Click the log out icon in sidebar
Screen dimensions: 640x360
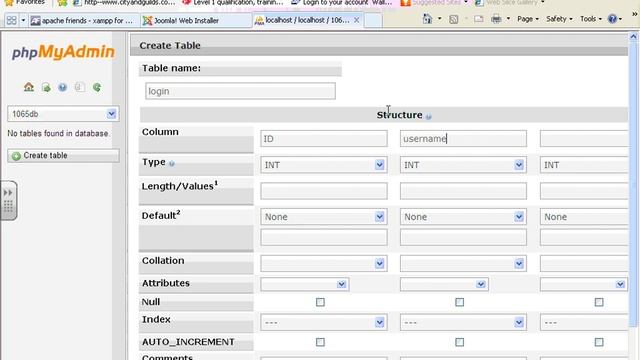[46, 87]
